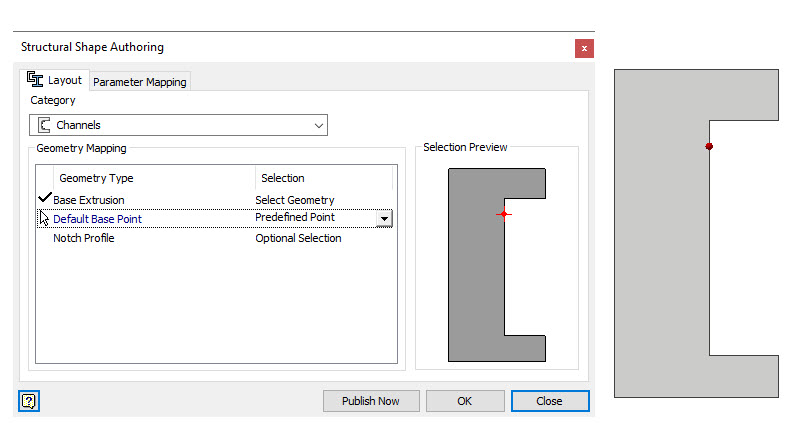Click the Select Geometry cell
This screenshot has width=795, height=428.
295,200
